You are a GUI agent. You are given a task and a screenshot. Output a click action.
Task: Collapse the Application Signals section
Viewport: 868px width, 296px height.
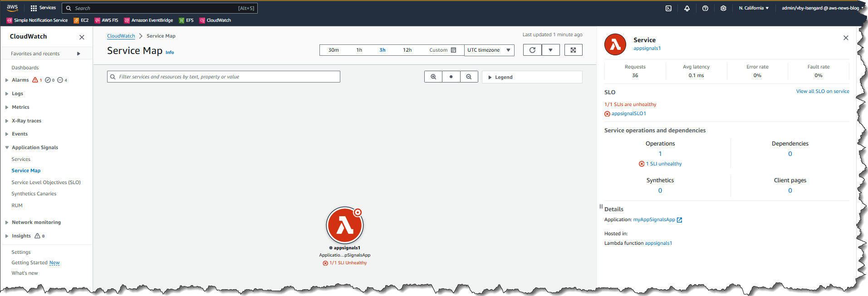pyautogui.click(x=7, y=148)
